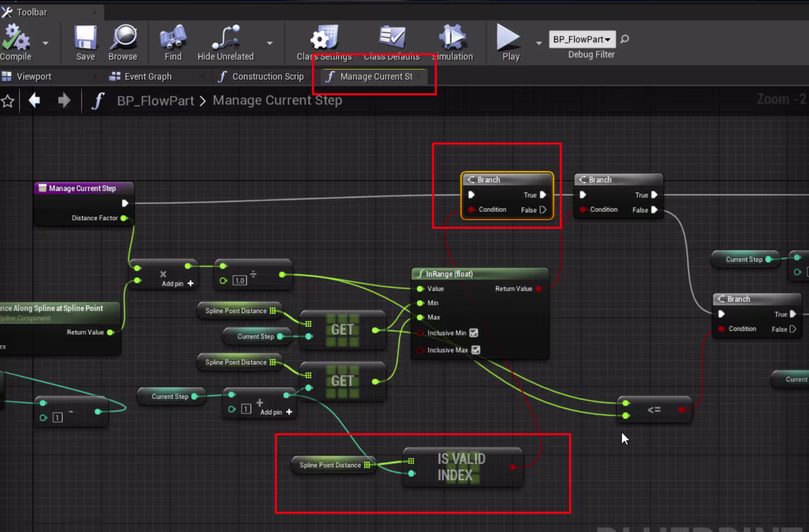Click the magnifier icon beside the Debug Filter
Screen dimensions: 809x532
[624, 39]
